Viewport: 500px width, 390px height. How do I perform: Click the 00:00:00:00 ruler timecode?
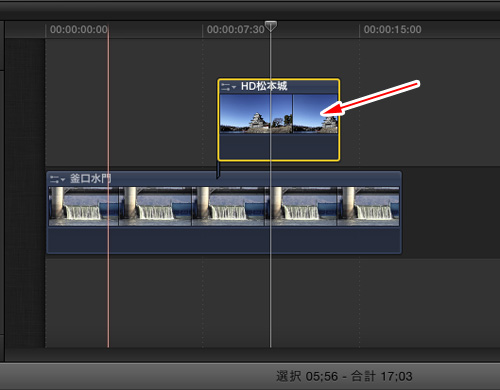79,30
